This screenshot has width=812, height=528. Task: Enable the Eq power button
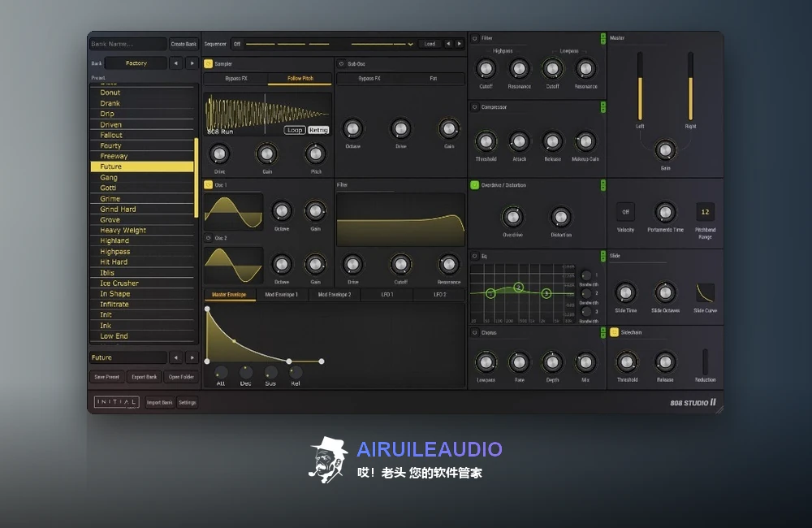click(x=474, y=256)
